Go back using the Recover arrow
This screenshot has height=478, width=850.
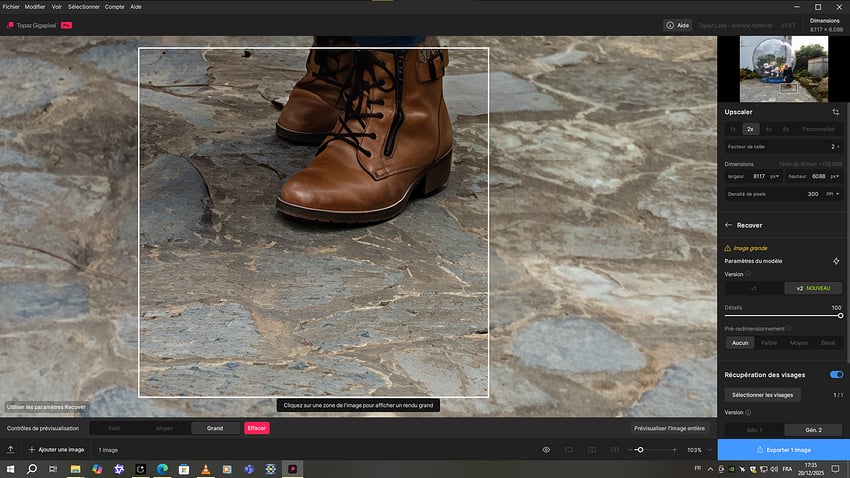click(729, 225)
